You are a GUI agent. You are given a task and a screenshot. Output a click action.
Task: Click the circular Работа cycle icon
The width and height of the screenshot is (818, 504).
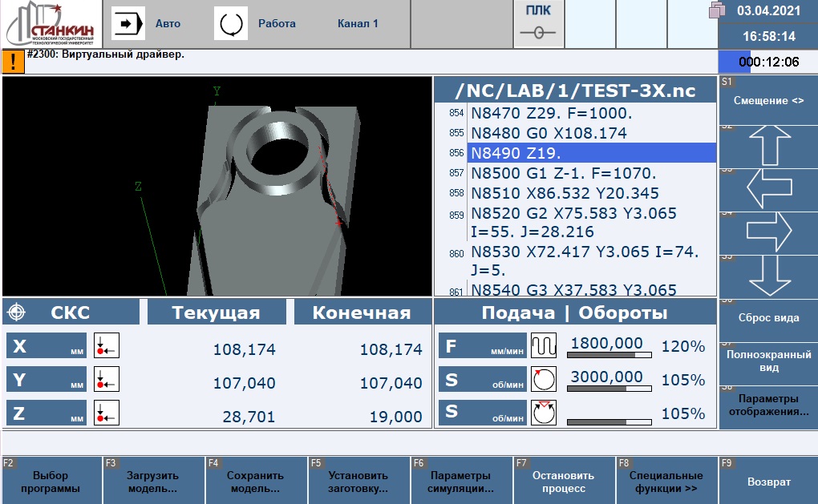230,24
